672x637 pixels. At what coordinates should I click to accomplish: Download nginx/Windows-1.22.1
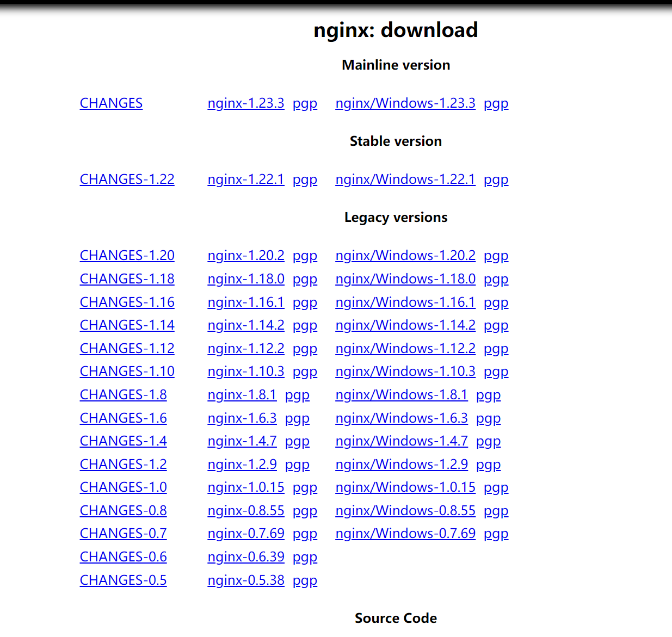click(x=405, y=180)
